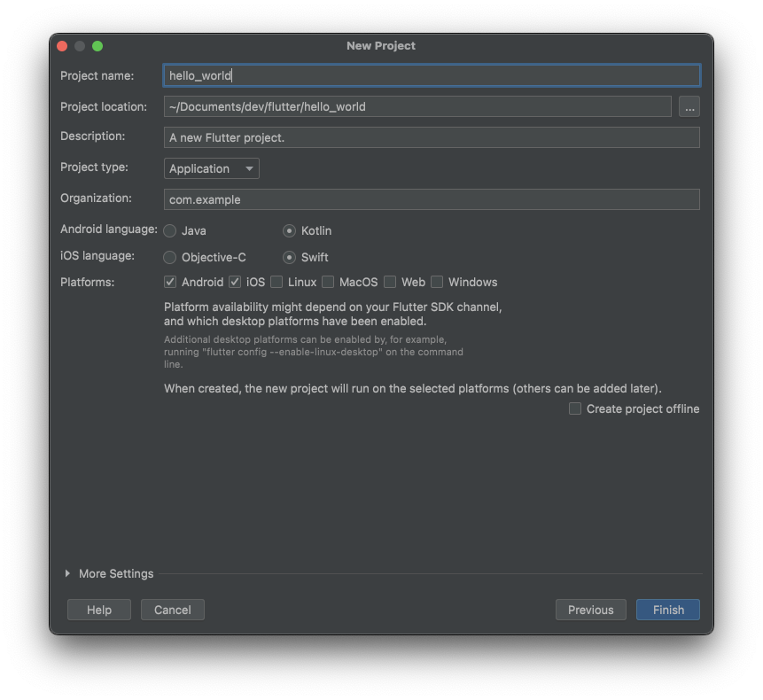Enable the Windows platform checkbox

(x=437, y=282)
